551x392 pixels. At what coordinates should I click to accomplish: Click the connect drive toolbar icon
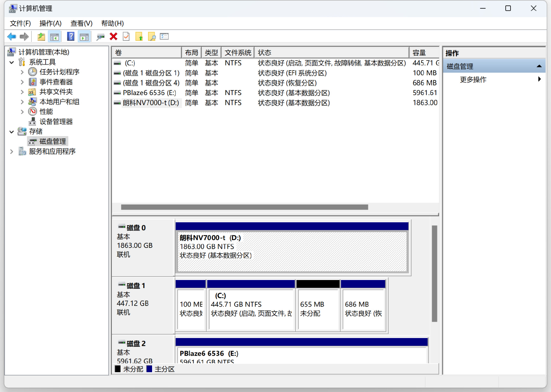(100, 37)
